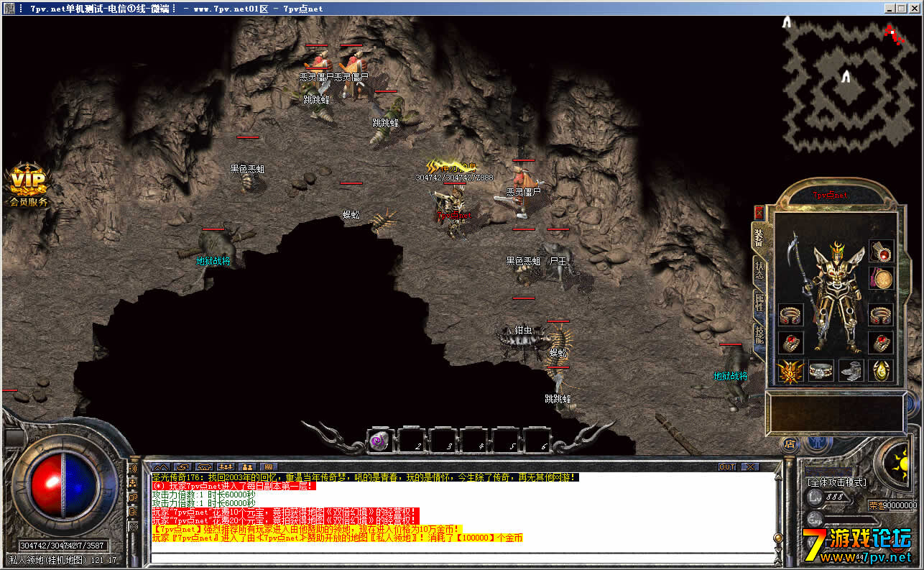Open the VIP 会员服务 member service icon
This screenshot has width=924, height=570.
[28, 186]
